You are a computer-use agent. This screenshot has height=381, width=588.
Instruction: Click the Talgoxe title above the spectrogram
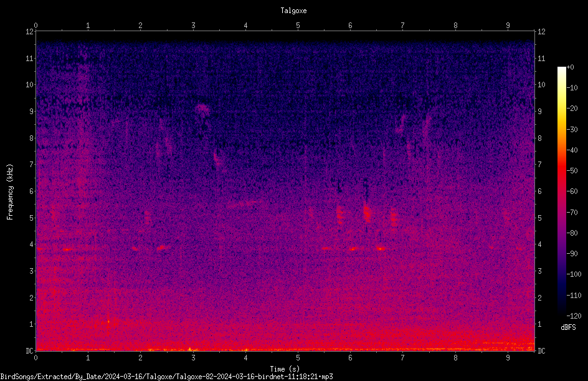tap(293, 11)
